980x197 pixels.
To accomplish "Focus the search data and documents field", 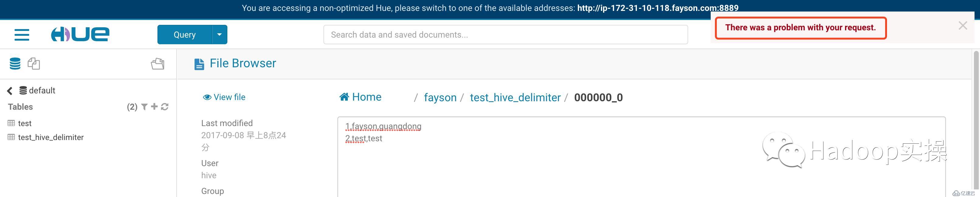I will click(505, 35).
